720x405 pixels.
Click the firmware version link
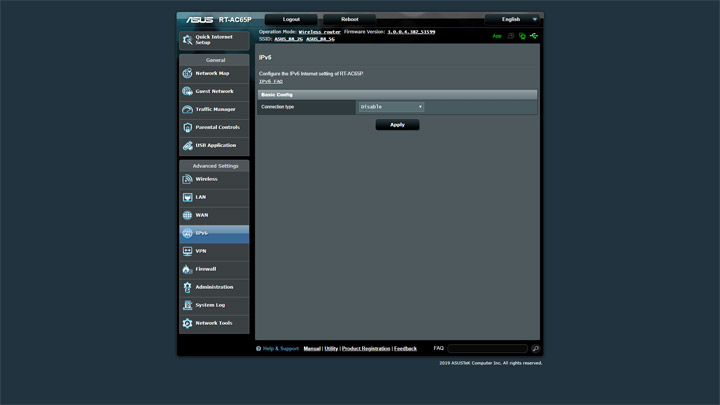[411, 32]
